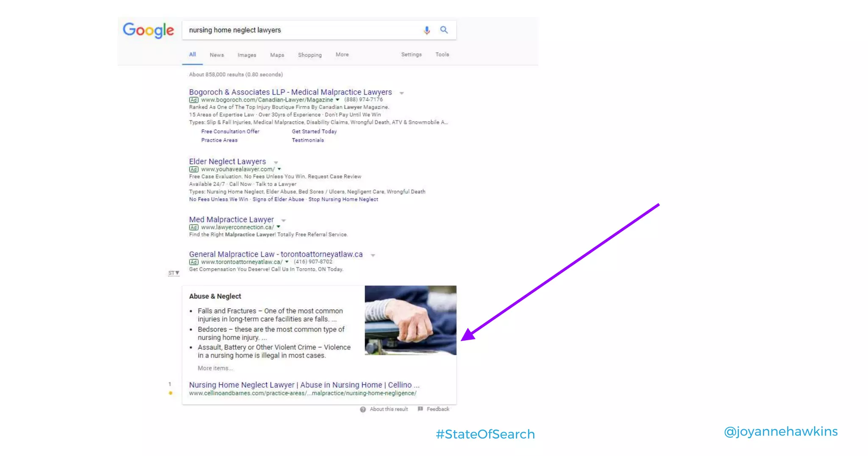Expand arrow beside Bogoroch & Associates title
This screenshot has width=868, height=456.
tap(401, 93)
